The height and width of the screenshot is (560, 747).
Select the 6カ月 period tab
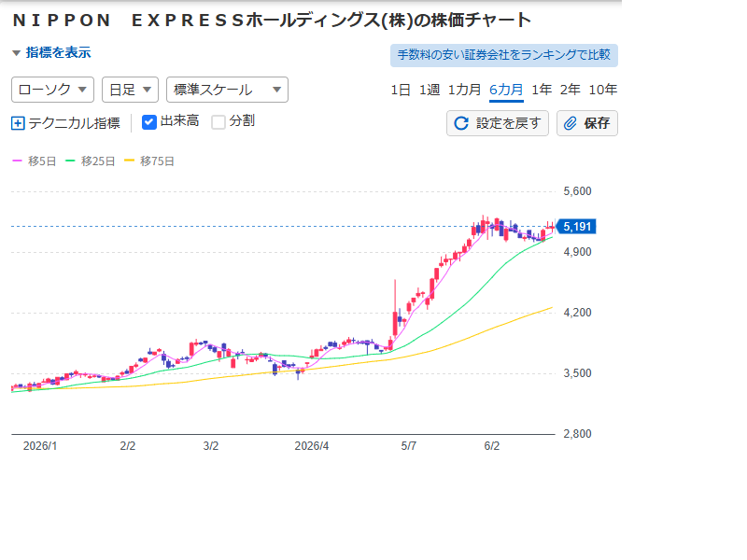[506, 90]
